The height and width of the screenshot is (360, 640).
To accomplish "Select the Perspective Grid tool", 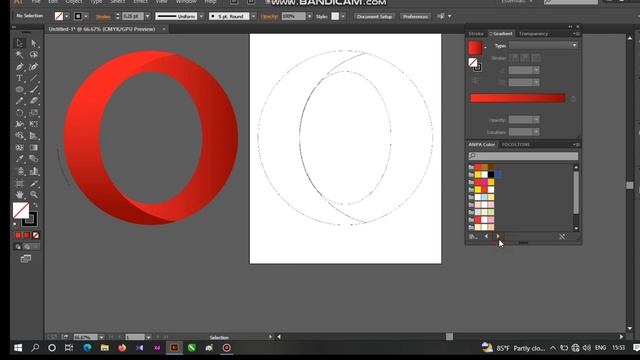I will pos(34,136).
